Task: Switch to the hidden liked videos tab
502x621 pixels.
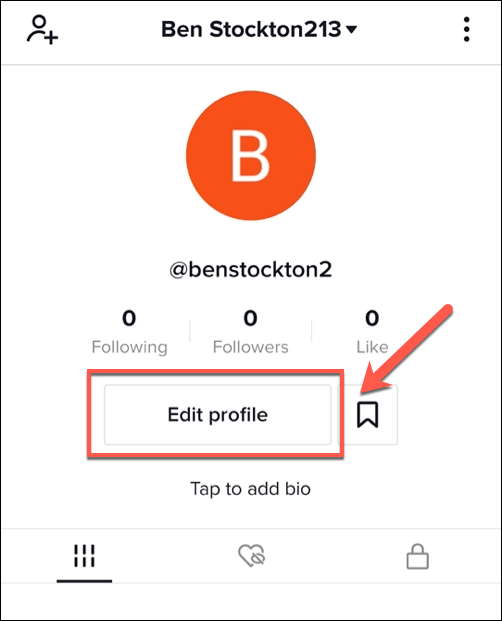Action: 252,555
